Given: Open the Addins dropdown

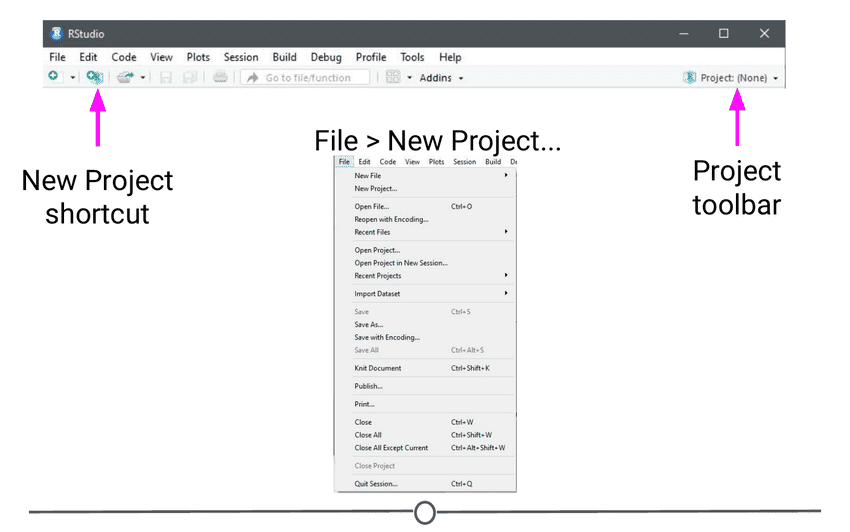Looking at the screenshot, I should (x=441, y=78).
